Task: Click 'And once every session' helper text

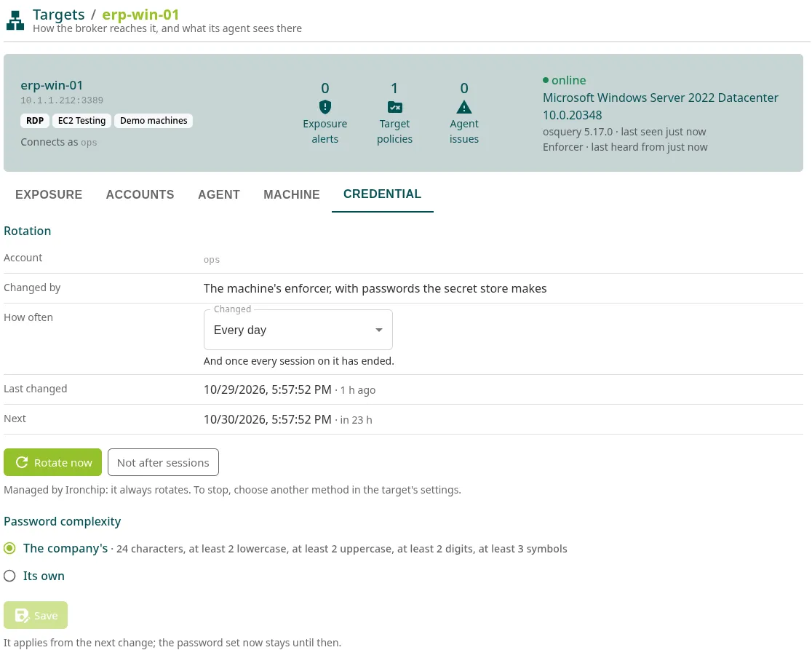Action: coord(299,361)
